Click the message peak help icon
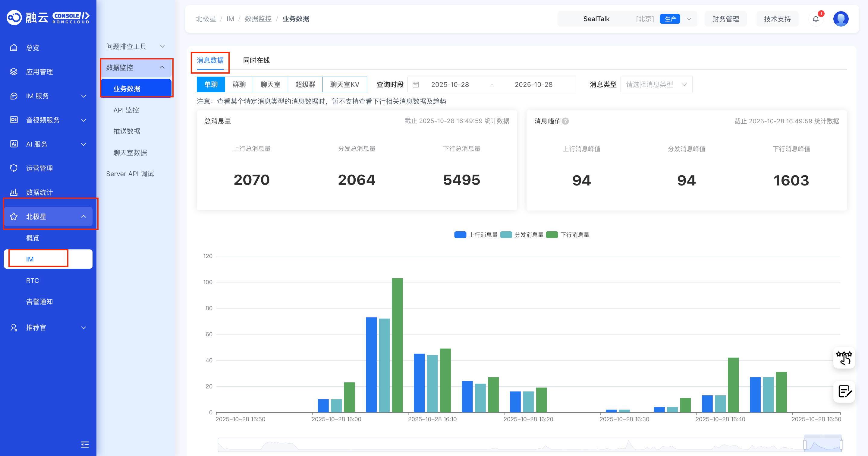 tap(565, 121)
